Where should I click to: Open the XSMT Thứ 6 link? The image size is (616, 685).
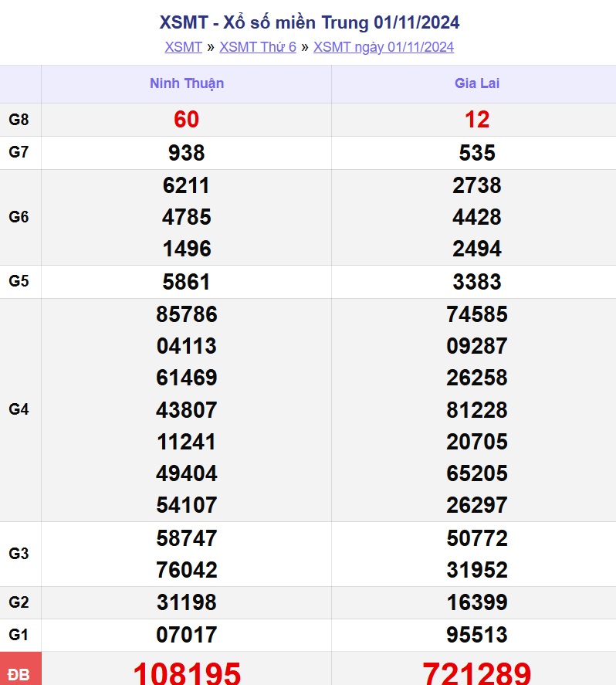258,47
